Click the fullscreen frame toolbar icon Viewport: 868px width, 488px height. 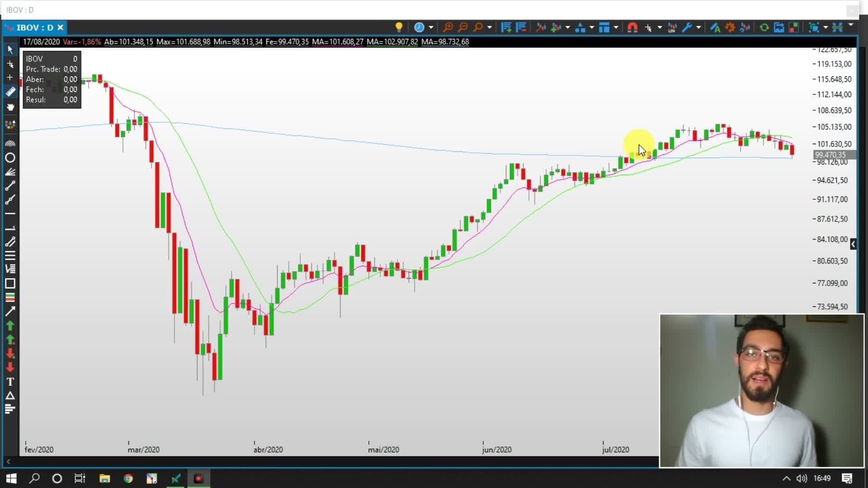[x=813, y=28]
